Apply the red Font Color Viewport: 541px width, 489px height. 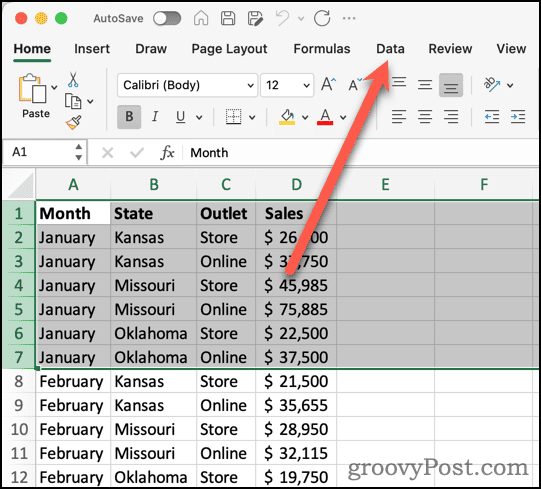[325, 117]
